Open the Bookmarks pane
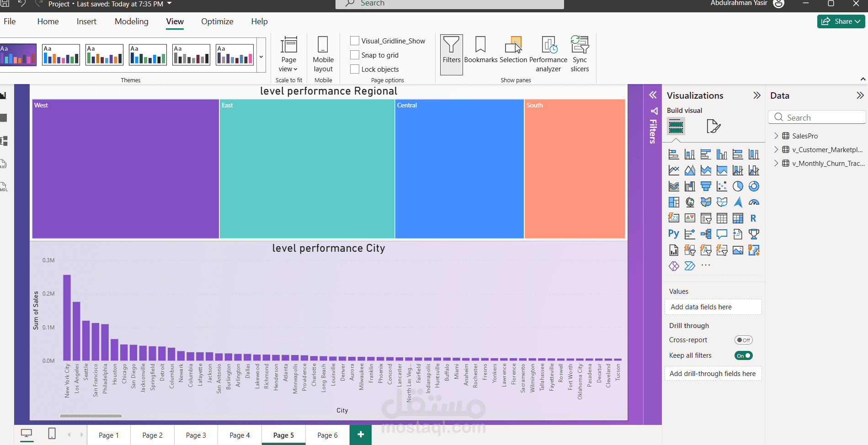The height and width of the screenshot is (445, 868). coord(481,50)
